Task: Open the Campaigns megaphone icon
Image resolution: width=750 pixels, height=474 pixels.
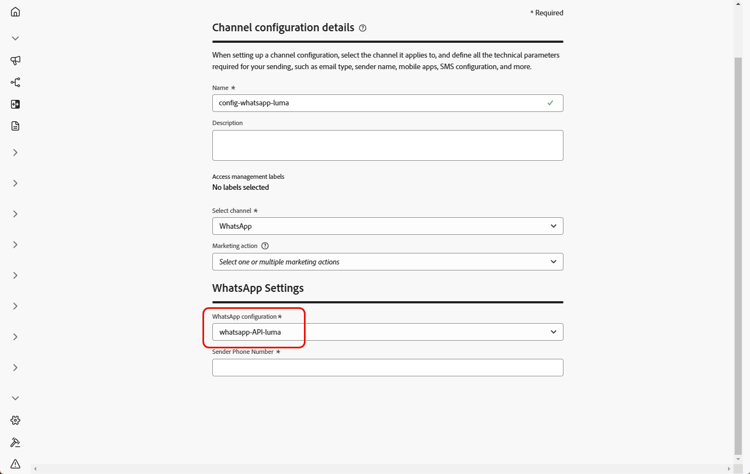Action: coord(15,60)
